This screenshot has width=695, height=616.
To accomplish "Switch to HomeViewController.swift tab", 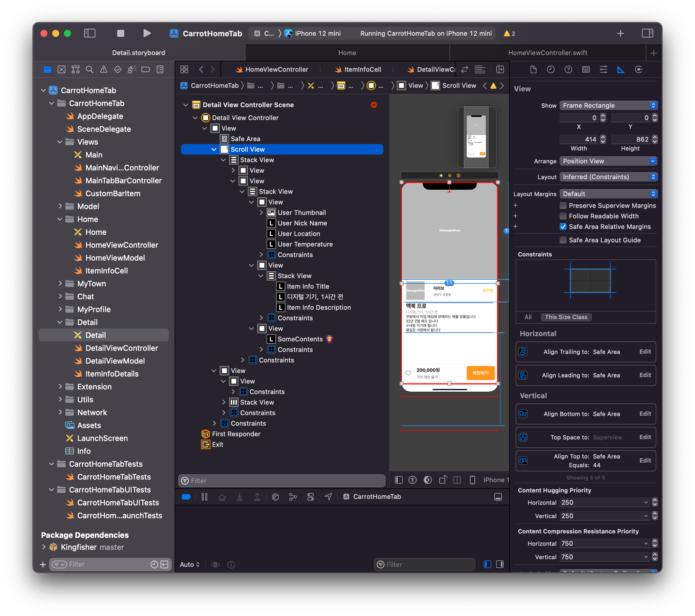I will pos(547,53).
